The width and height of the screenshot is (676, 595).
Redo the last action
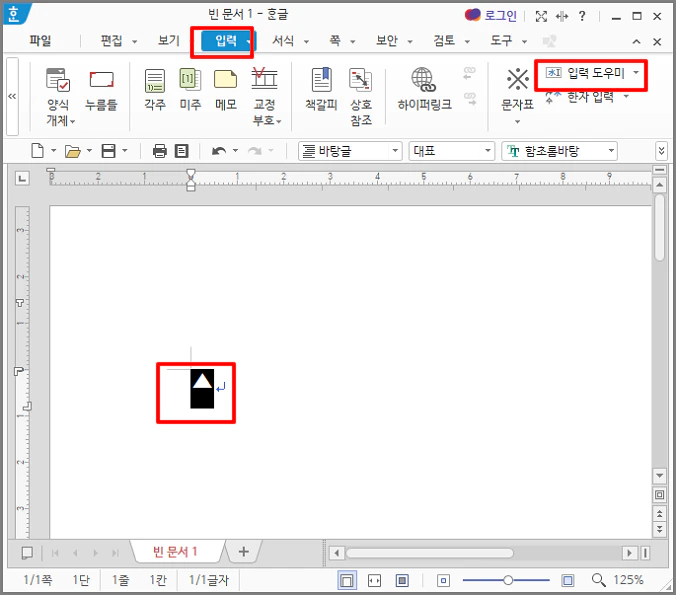[255, 151]
